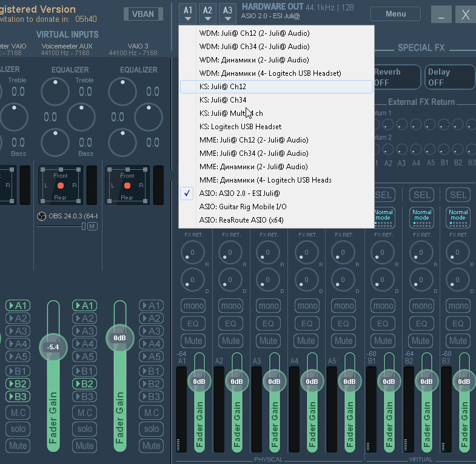
Task: Click Normal mode on the B3 bus
Action: click(458, 217)
